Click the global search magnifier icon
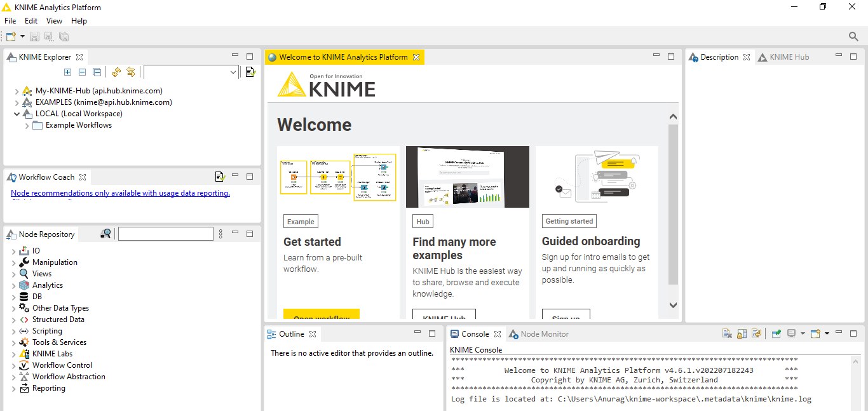 click(x=853, y=37)
